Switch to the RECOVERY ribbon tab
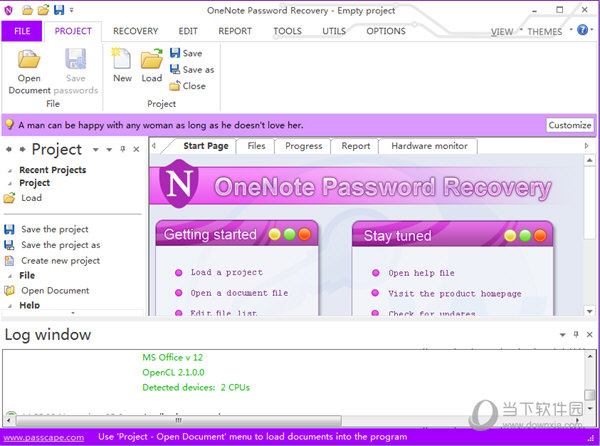 (x=135, y=31)
